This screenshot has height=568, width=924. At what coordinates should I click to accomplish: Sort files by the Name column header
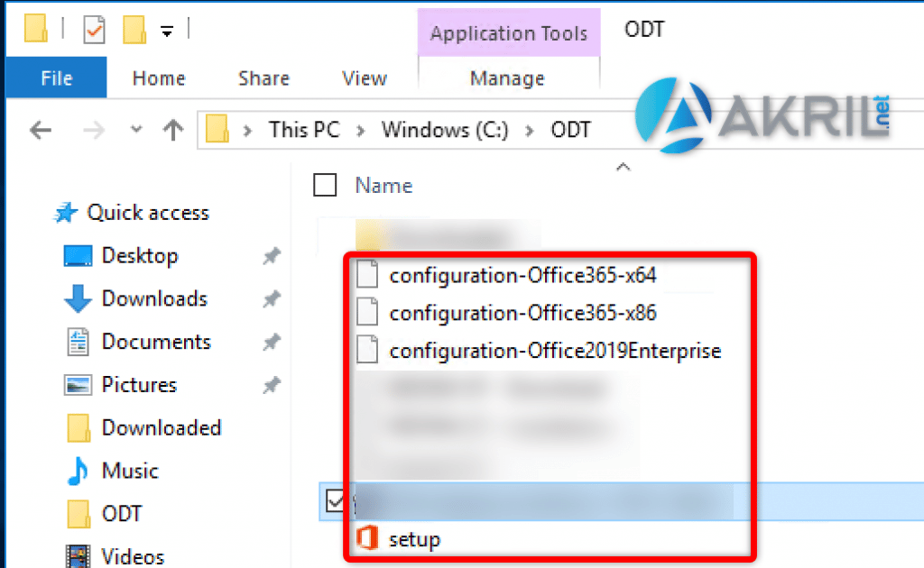pyautogui.click(x=383, y=186)
